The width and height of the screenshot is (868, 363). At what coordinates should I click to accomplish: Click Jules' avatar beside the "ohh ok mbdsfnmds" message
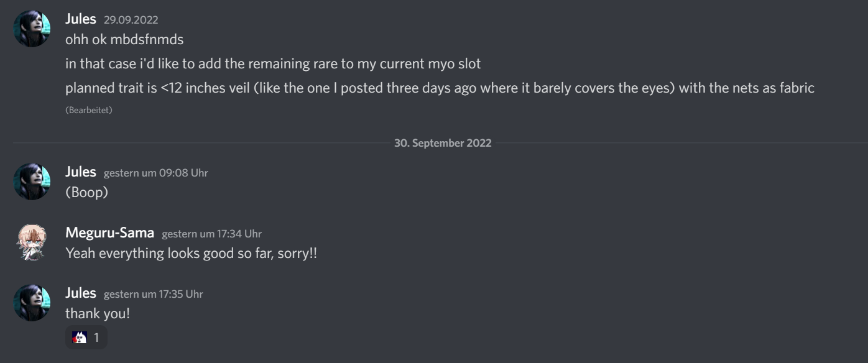tap(32, 29)
